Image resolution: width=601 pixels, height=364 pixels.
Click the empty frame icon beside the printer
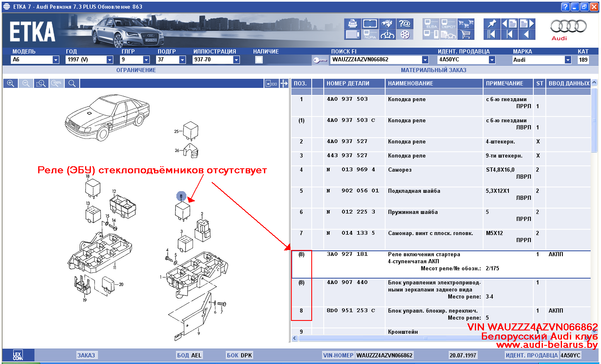click(x=370, y=24)
